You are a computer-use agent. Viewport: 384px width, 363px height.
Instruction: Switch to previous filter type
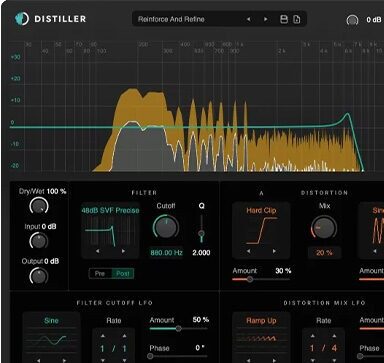coord(97,251)
